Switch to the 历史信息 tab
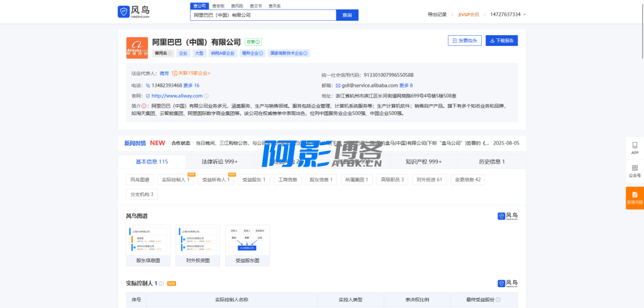Image resolution: width=644 pixels, height=308 pixels. pos(492,162)
